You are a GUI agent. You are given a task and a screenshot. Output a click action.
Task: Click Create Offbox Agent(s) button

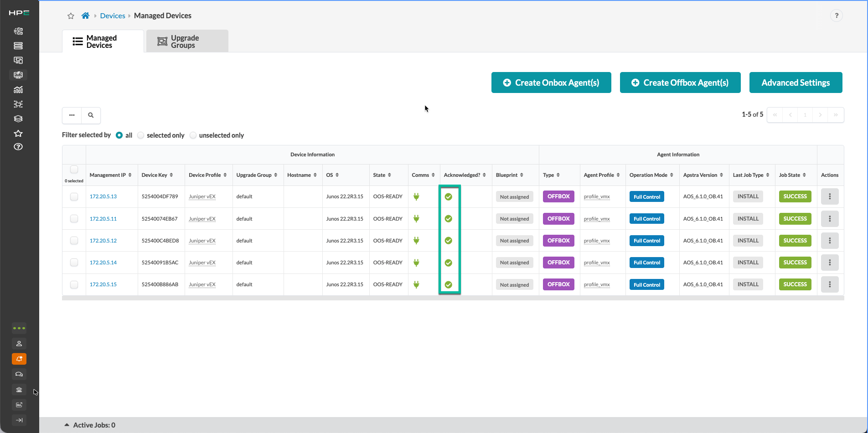tap(680, 82)
